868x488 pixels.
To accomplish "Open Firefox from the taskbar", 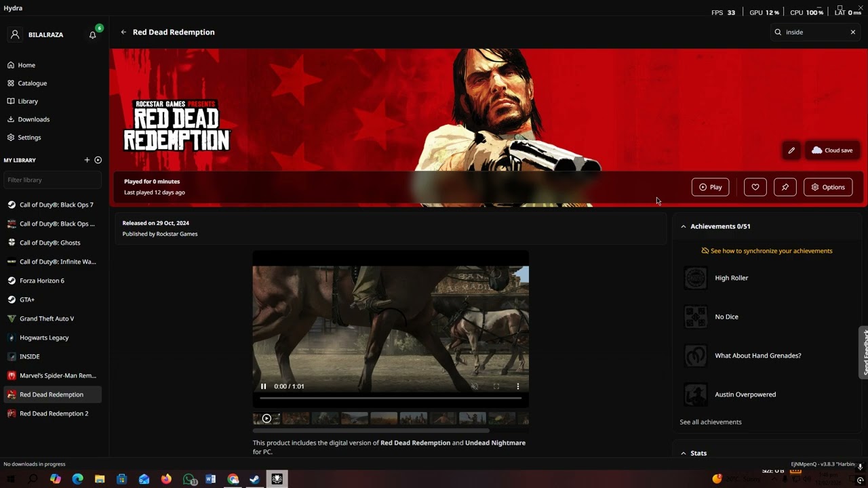I will tap(166, 479).
